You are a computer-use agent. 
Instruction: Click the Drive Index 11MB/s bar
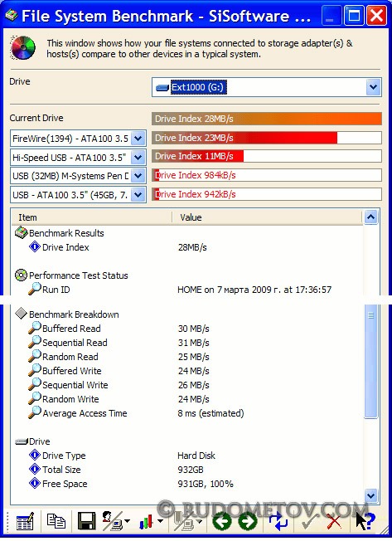267,156
